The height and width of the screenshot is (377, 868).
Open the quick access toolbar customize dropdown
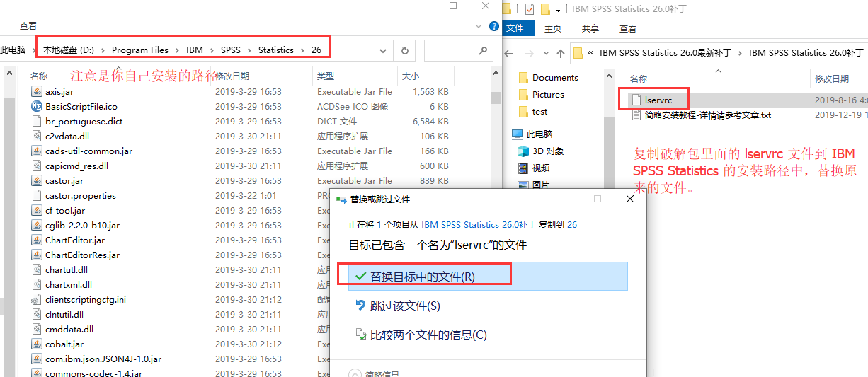559,9
